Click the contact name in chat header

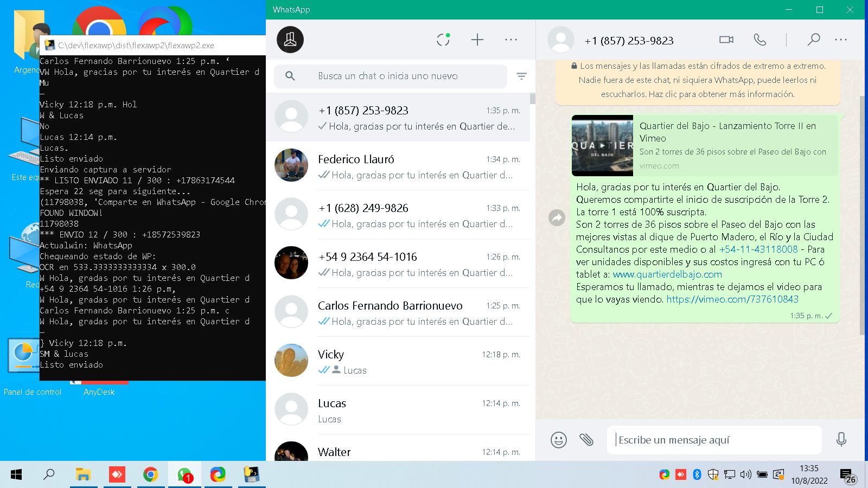pos(629,41)
